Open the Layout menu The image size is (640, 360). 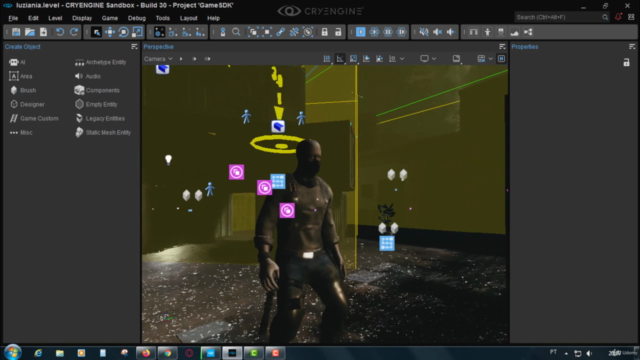pyautogui.click(x=189, y=18)
